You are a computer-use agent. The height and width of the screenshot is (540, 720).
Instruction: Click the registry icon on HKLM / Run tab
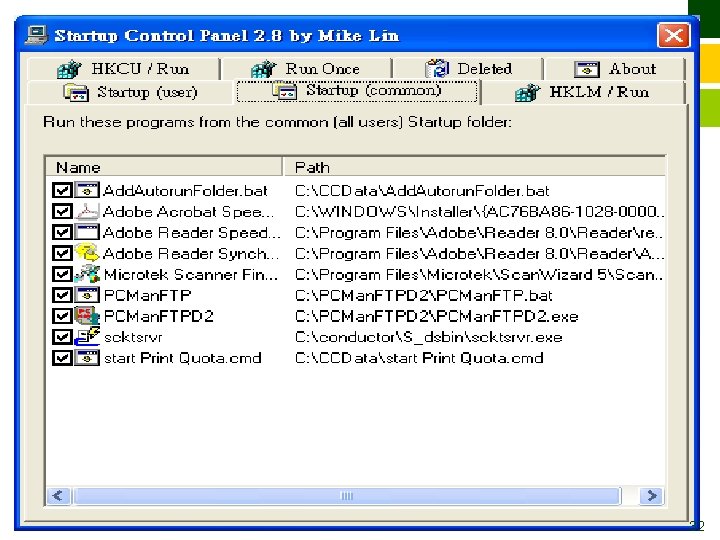[528, 93]
